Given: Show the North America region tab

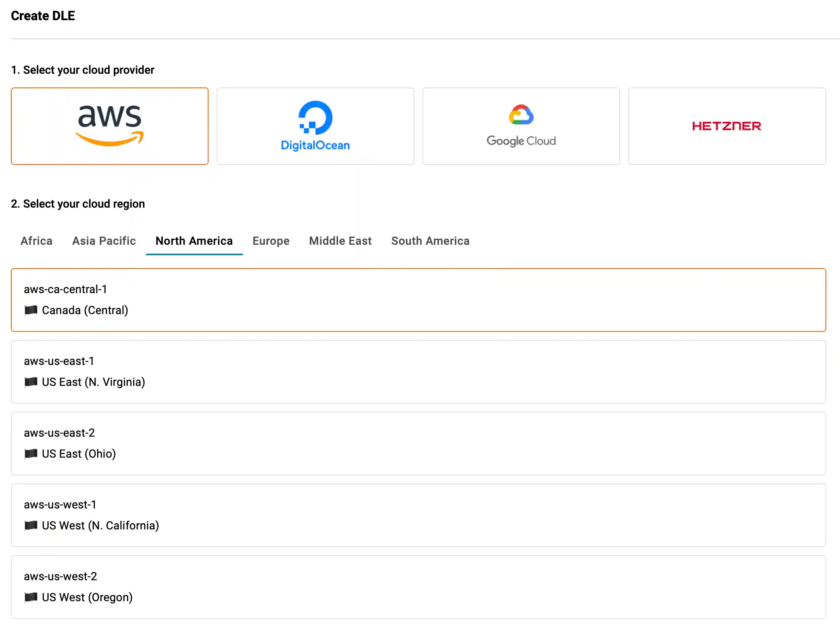Looking at the screenshot, I should [194, 241].
